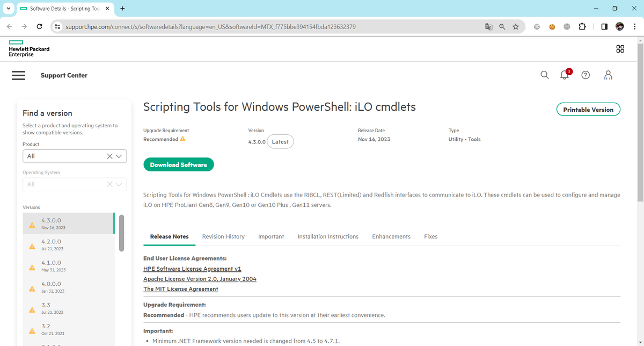Open a new browser tab
This screenshot has width=644, height=346.
(123, 9)
